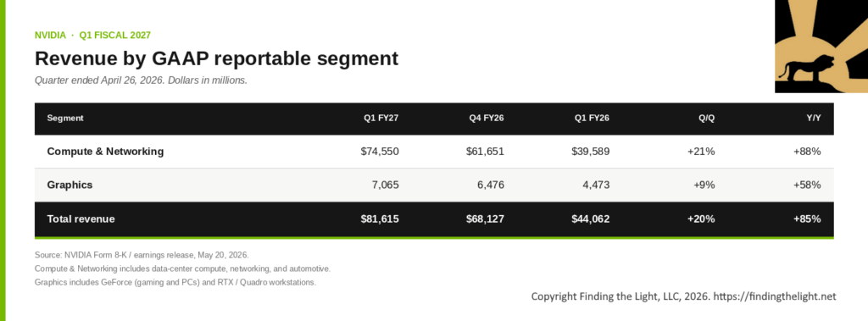
Task: Click the Y/Y column header
Action: pos(813,118)
